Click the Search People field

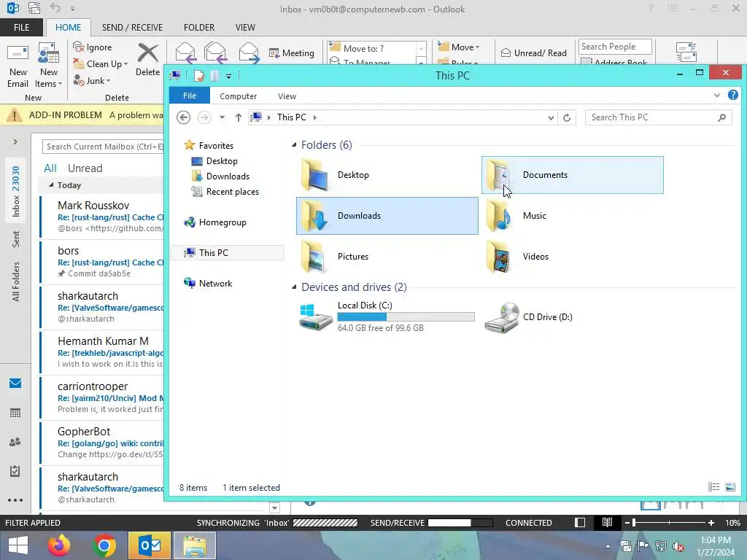point(614,46)
